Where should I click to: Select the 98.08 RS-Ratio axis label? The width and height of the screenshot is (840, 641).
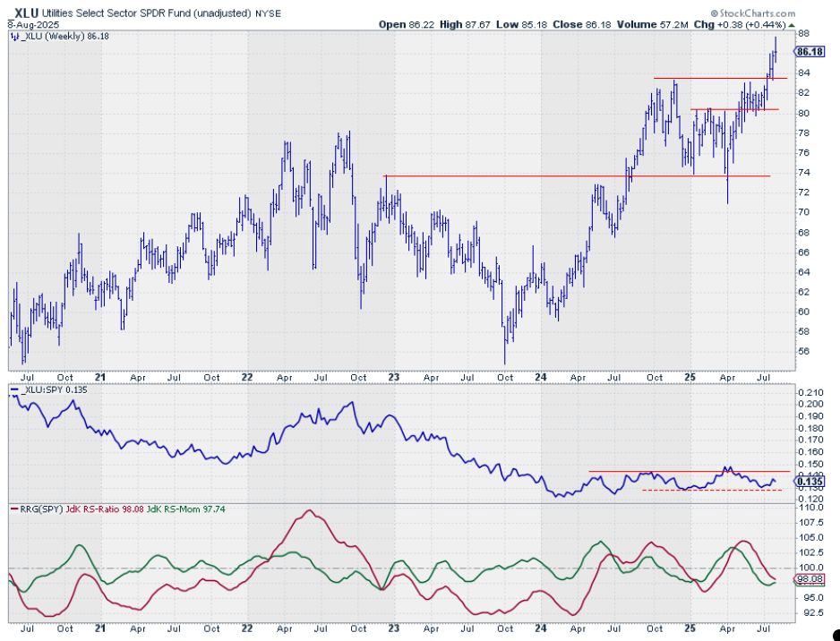pyautogui.click(x=809, y=579)
